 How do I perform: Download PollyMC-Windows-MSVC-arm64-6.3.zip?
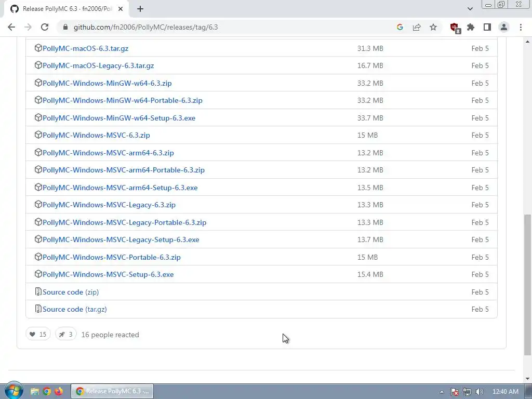[x=108, y=153]
